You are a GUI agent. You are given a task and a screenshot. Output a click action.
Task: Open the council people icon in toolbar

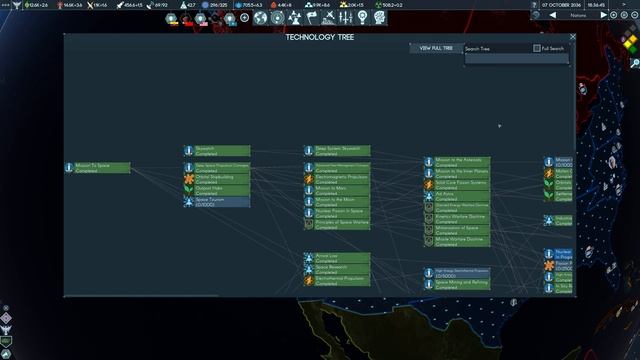[294, 18]
